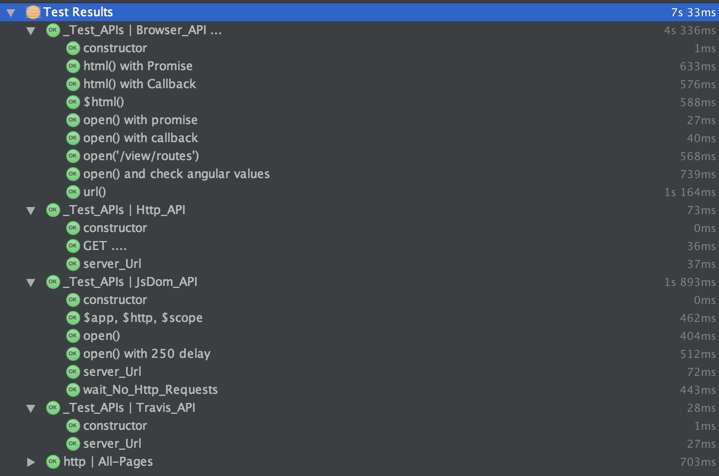Collapse the JsDom_API suite arrow
The height and width of the screenshot is (476, 719).
pos(31,282)
